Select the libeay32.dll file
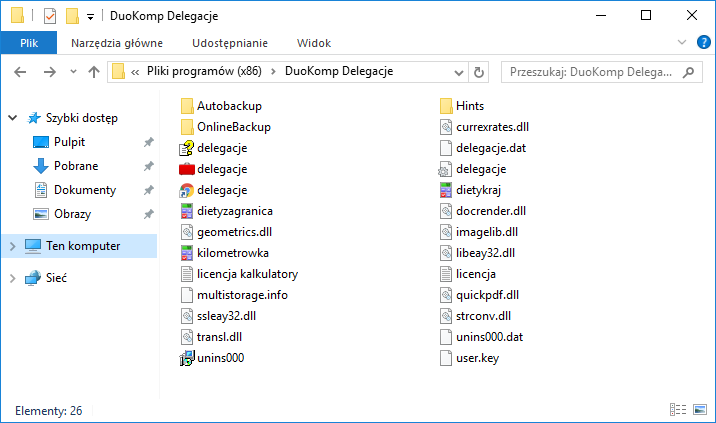 [478, 253]
